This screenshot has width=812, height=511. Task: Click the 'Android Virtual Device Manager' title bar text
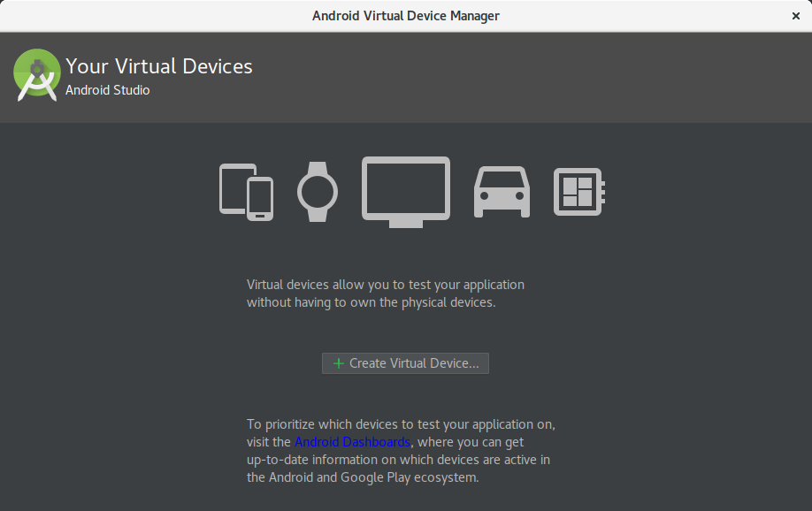[406, 16]
